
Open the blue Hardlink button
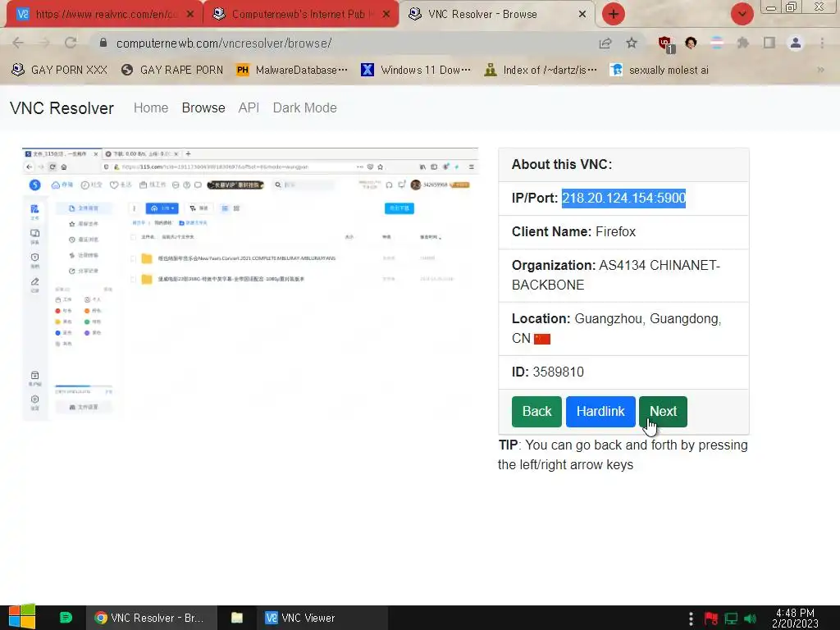pyautogui.click(x=600, y=412)
